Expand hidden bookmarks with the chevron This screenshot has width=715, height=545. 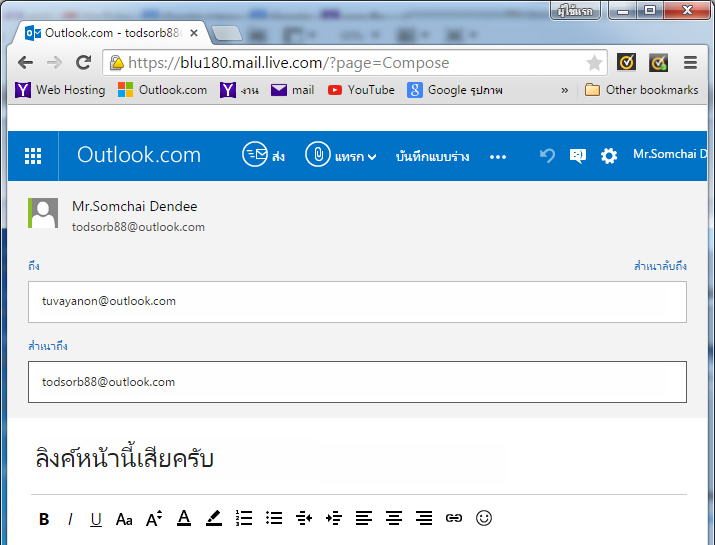(x=564, y=90)
